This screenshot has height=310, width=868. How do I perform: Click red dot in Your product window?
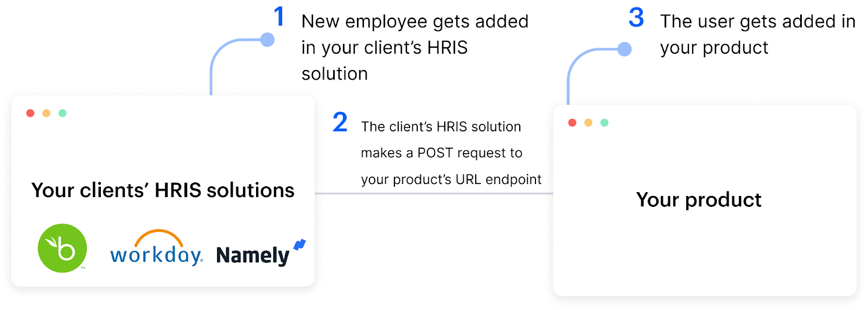click(572, 123)
